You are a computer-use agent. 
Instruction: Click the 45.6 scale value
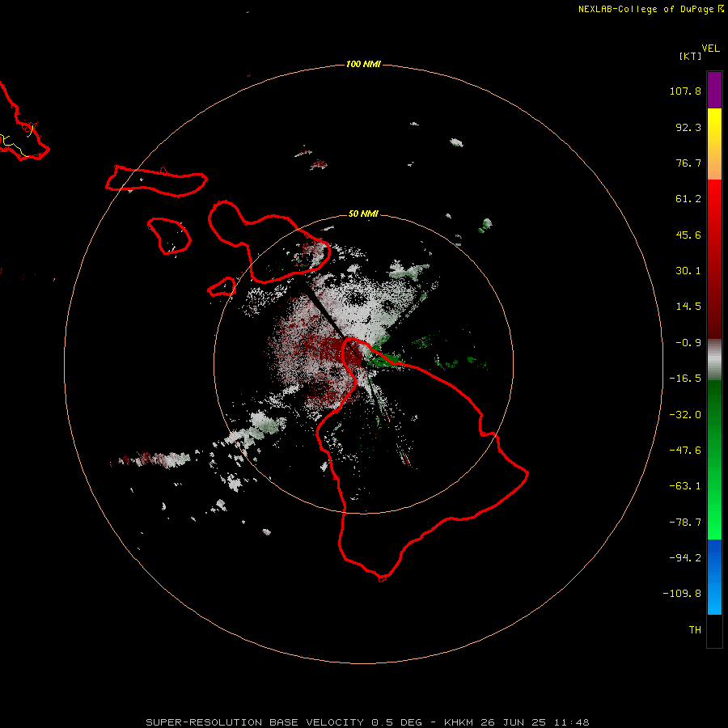(x=688, y=235)
